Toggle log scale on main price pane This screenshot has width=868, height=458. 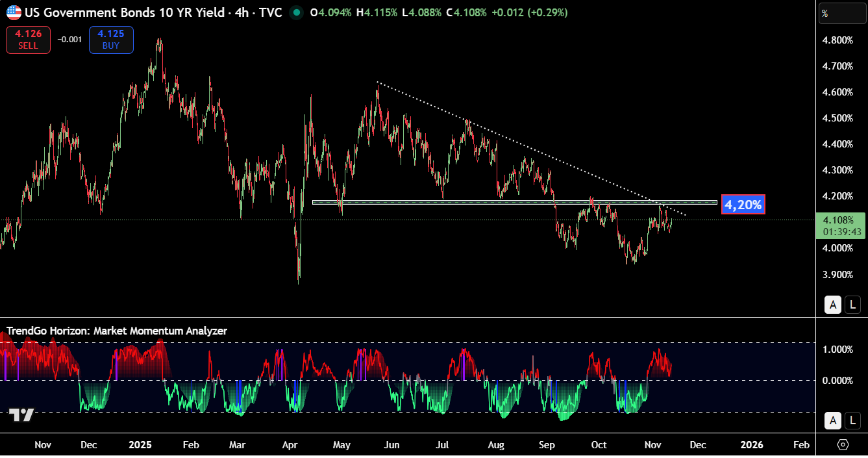[852, 304]
